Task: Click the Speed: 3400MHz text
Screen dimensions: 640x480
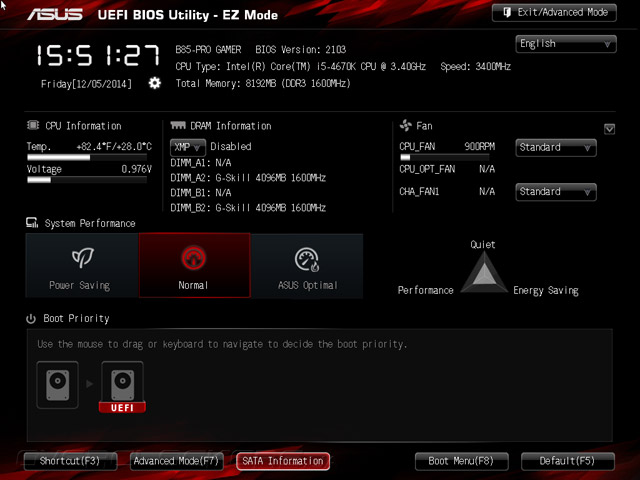Action: [x=476, y=67]
